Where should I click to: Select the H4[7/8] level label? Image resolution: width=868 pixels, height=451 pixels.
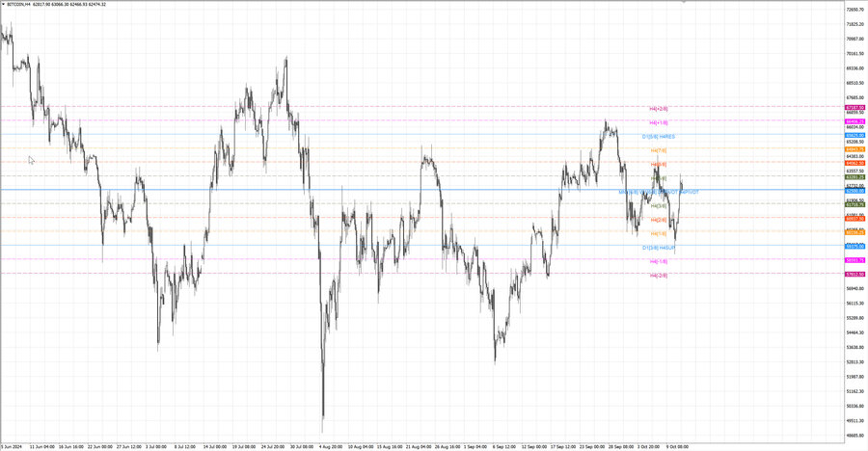point(659,150)
